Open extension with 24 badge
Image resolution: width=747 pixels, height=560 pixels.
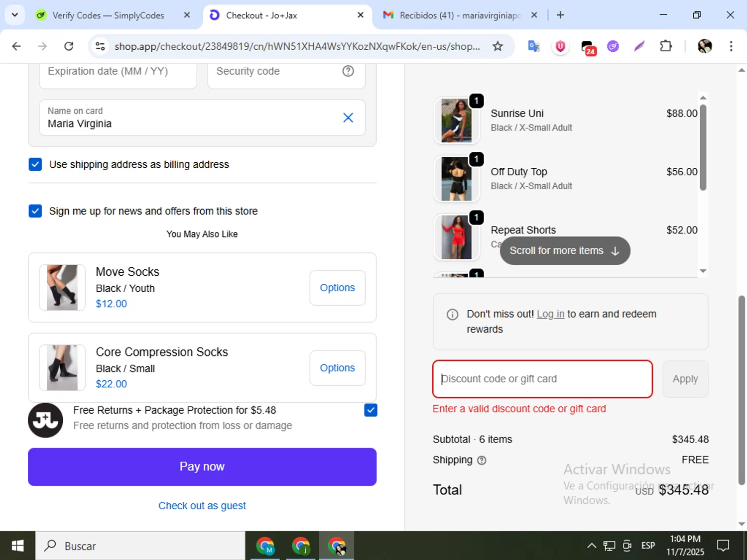(588, 47)
